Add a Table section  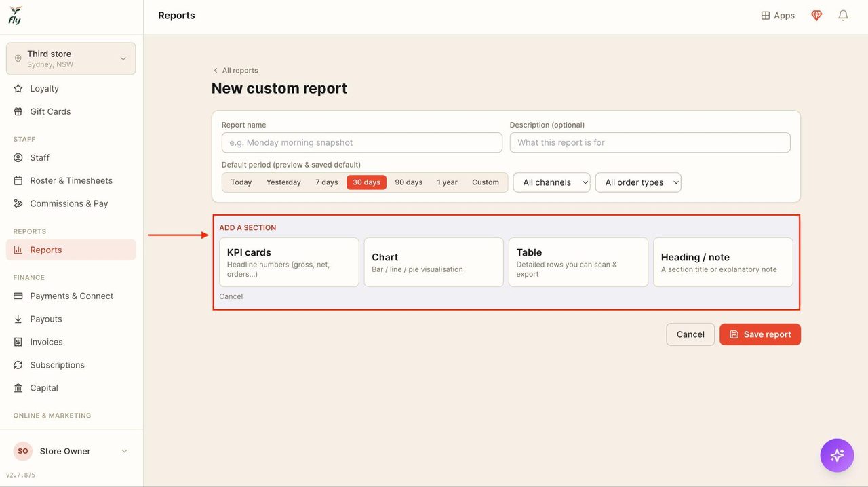[578, 262]
